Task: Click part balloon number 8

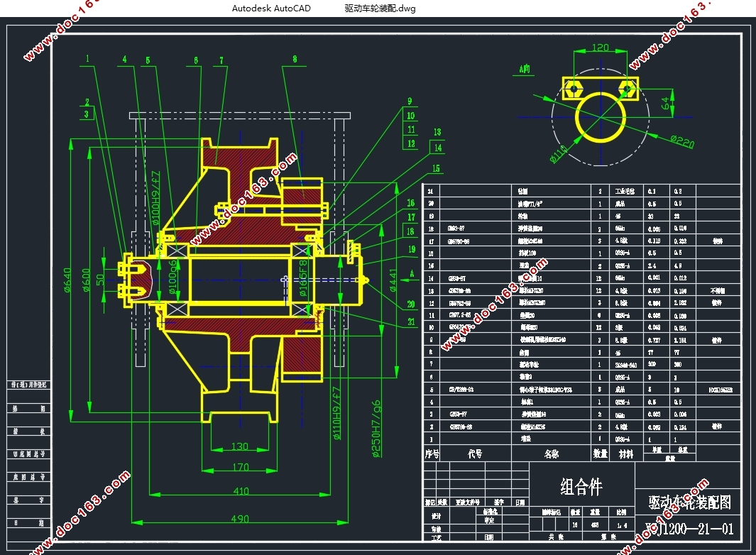Action: (x=295, y=60)
